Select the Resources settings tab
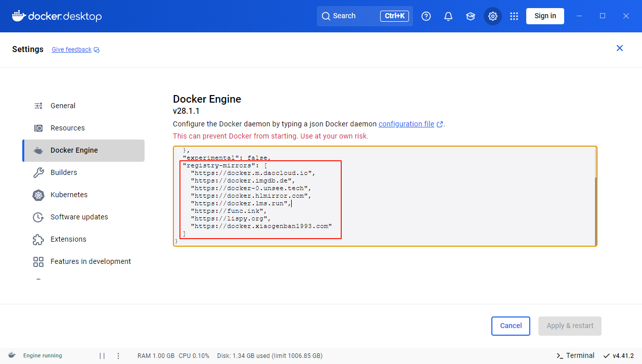This screenshot has height=364, width=642. (x=83, y=128)
